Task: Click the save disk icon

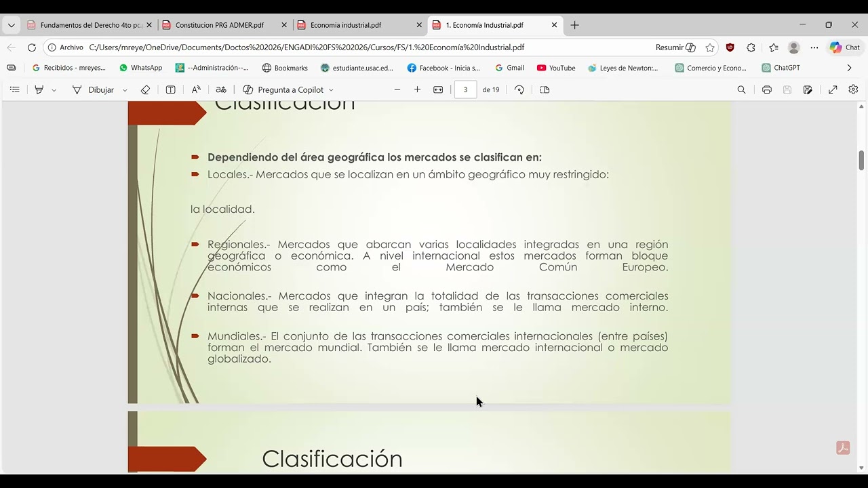Action: (787, 89)
